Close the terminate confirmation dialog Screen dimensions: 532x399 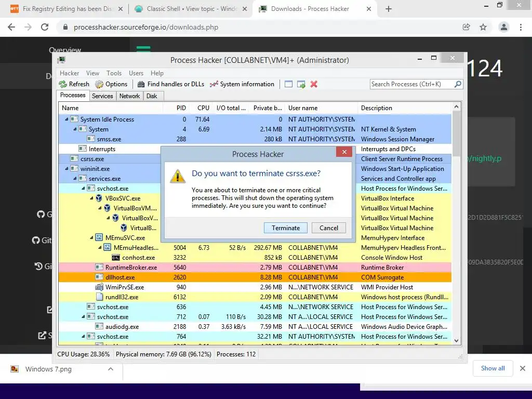[344, 152]
